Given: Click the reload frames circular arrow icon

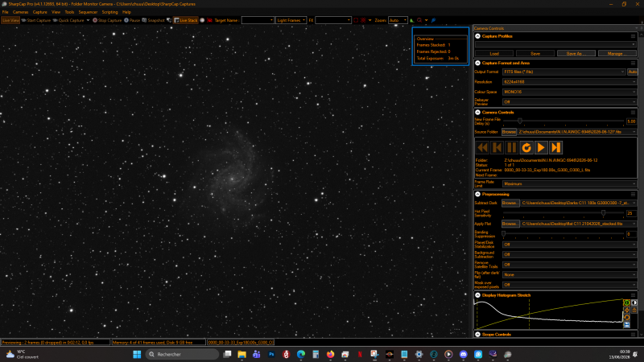Looking at the screenshot, I should click(526, 147).
